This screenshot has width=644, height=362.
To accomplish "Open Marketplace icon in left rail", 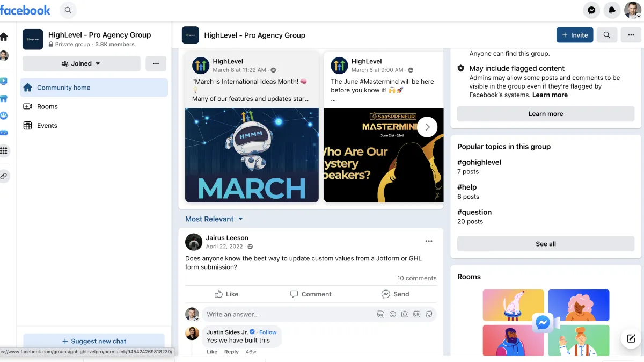I will point(4,98).
